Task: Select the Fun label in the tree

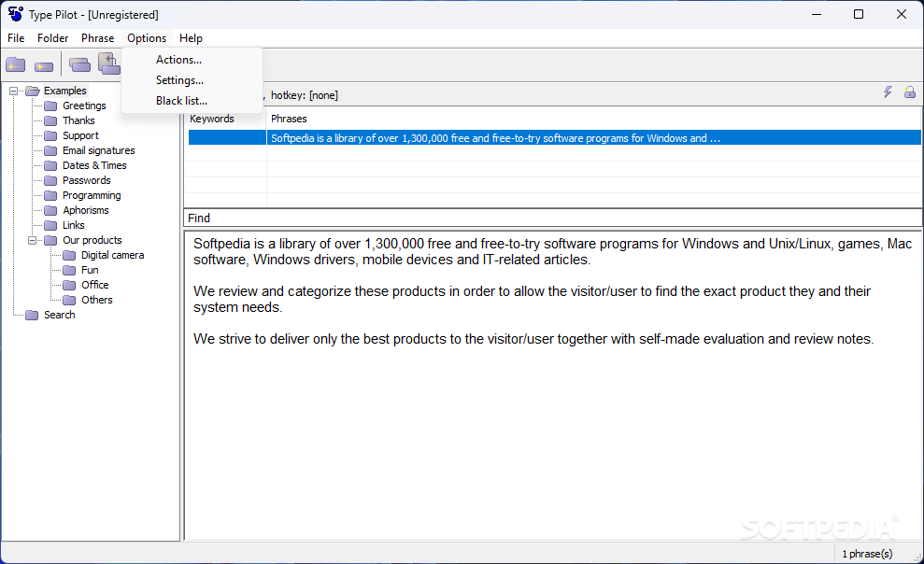Action: pyautogui.click(x=90, y=270)
